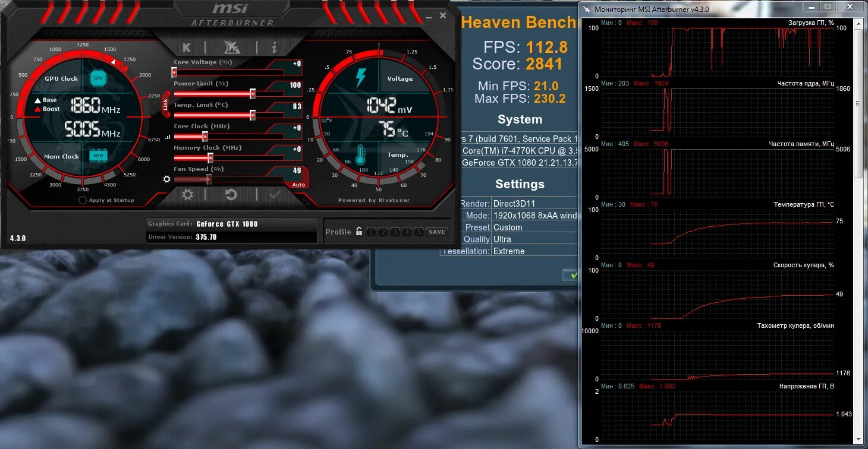The width and height of the screenshot is (868, 449).
Task: Click the Fan Speed slider handle
Action: [x=208, y=179]
